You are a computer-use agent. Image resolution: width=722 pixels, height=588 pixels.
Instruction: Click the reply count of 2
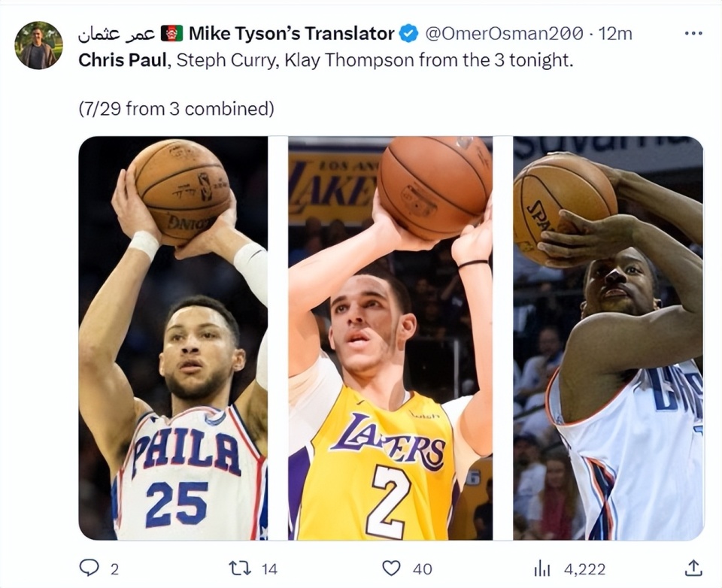coord(114,569)
